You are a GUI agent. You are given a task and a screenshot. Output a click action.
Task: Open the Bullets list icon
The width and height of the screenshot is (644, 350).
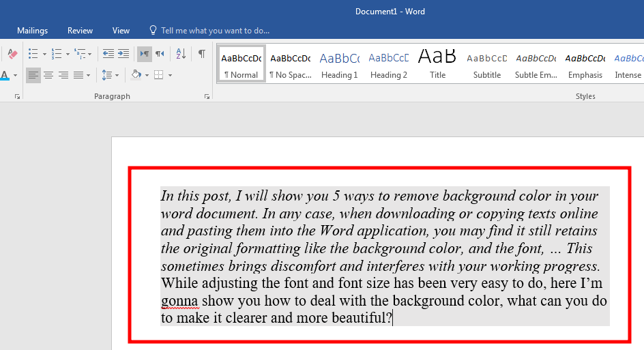(x=33, y=54)
